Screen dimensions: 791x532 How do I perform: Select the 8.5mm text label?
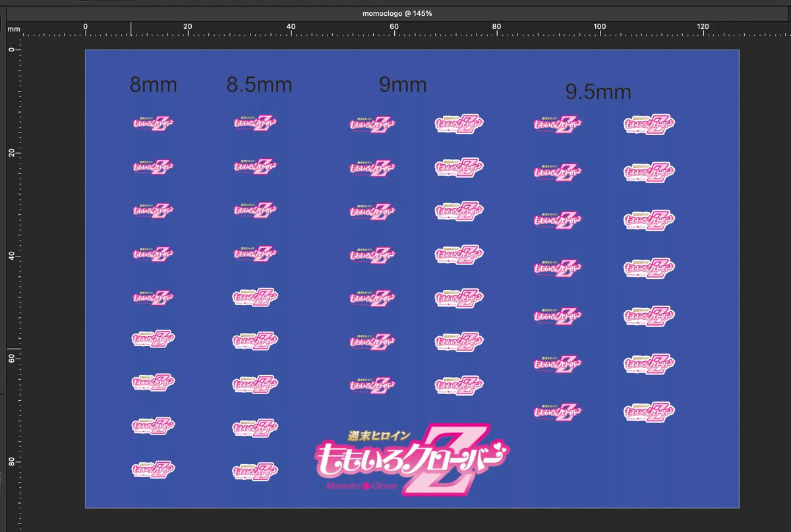tap(259, 84)
